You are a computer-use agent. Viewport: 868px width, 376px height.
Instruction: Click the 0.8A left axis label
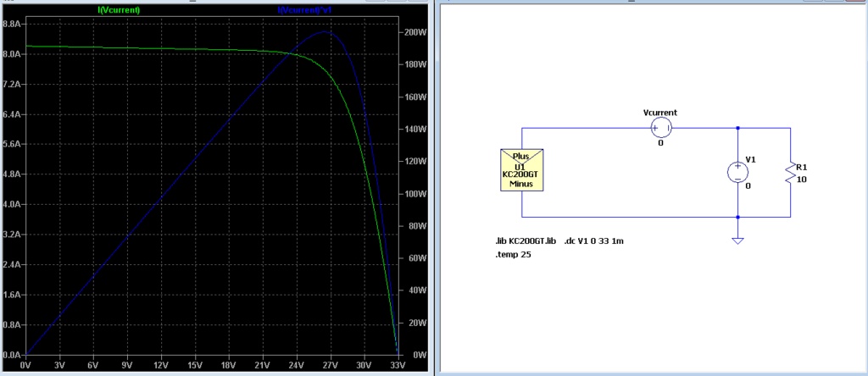[x=12, y=324]
